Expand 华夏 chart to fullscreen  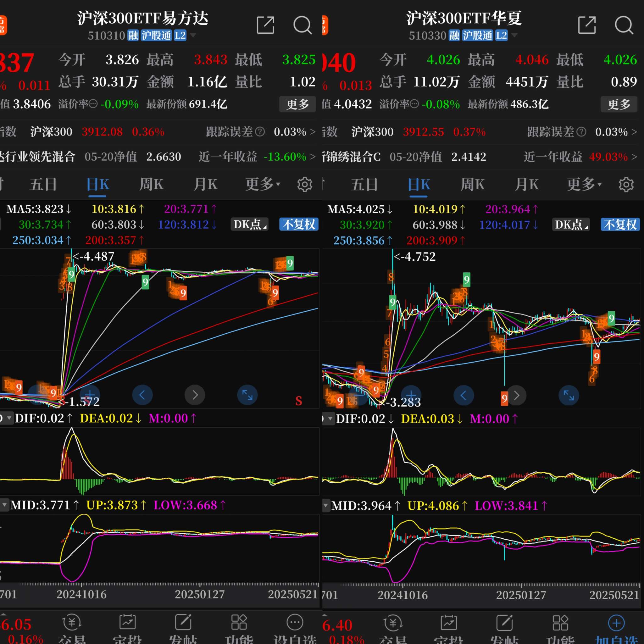(569, 395)
